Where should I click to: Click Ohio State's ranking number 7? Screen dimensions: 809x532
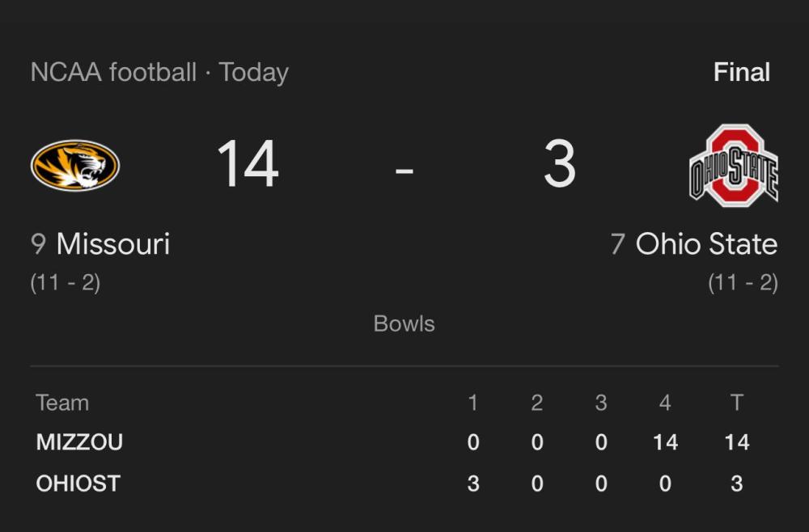coord(617,244)
